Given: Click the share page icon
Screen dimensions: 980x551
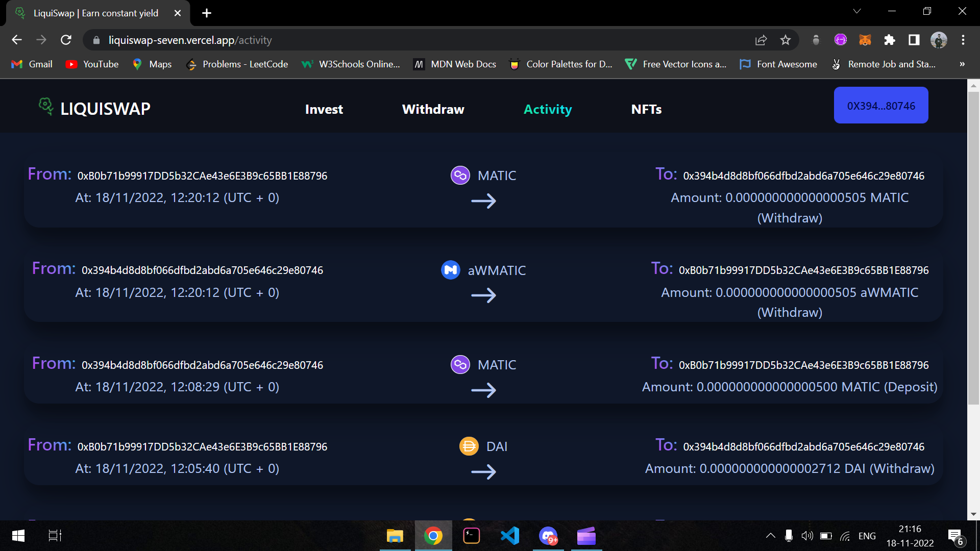Looking at the screenshot, I should pos(761,40).
